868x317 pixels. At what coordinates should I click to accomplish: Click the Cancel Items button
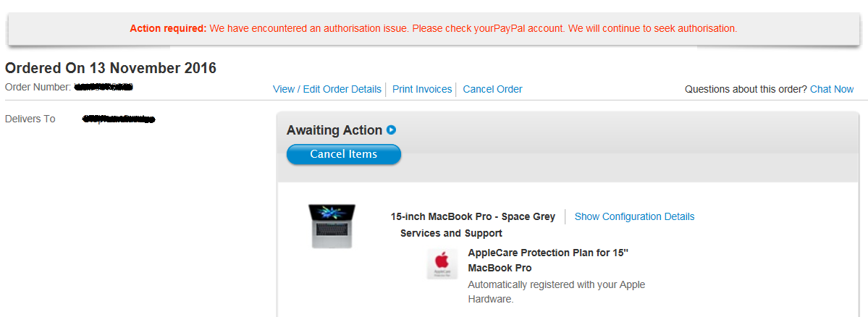pos(344,154)
